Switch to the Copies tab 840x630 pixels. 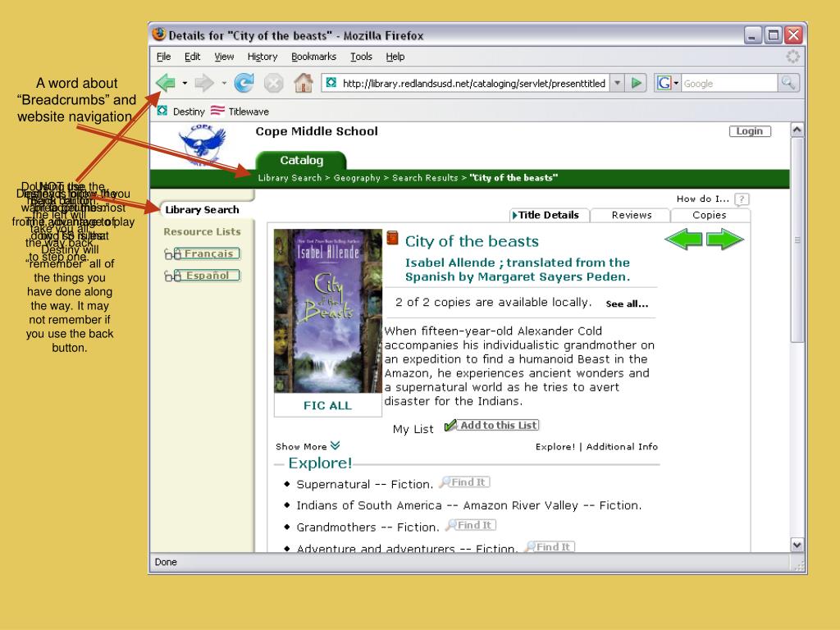tap(710, 215)
